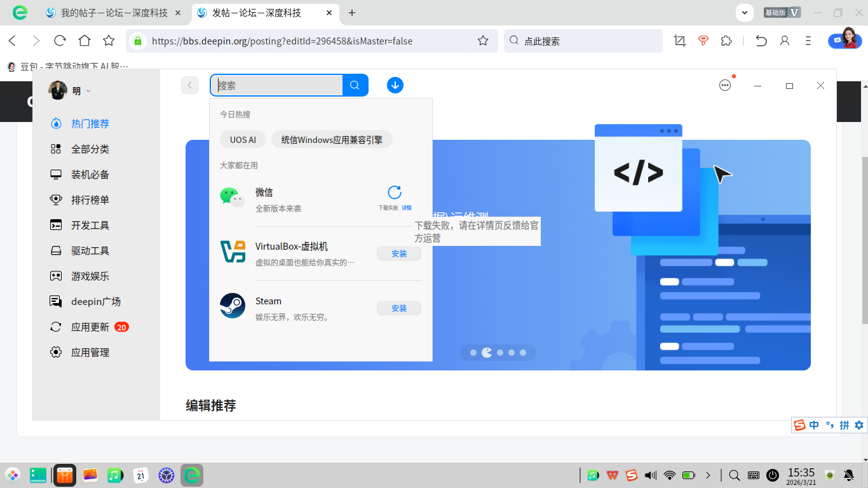The width and height of the screenshot is (868, 488).
Task: Open the music app in the dock
Action: point(115,475)
